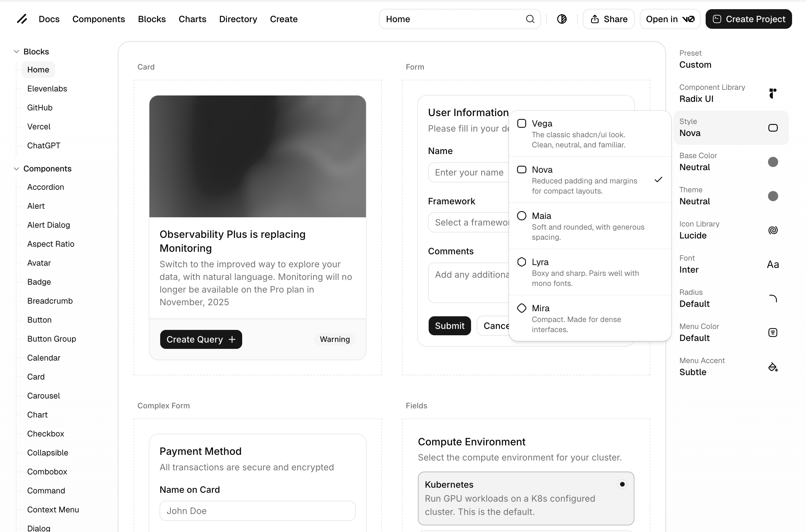Switch to the Charts section
The image size is (806, 532).
192,19
